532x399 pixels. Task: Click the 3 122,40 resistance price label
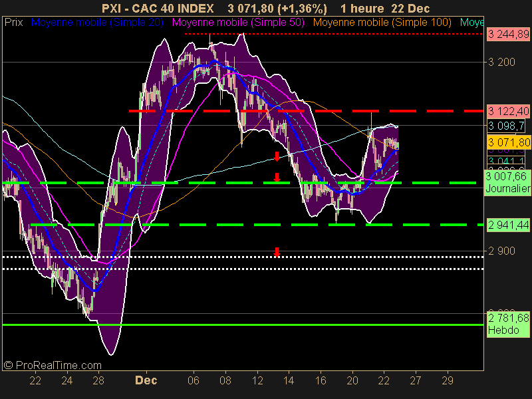coord(508,111)
